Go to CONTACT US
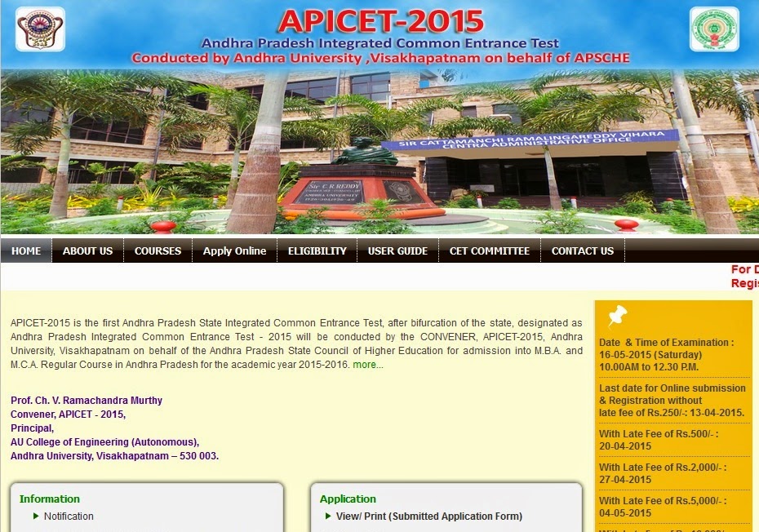Viewport: 759px width, 532px height. (x=583, y=250)
